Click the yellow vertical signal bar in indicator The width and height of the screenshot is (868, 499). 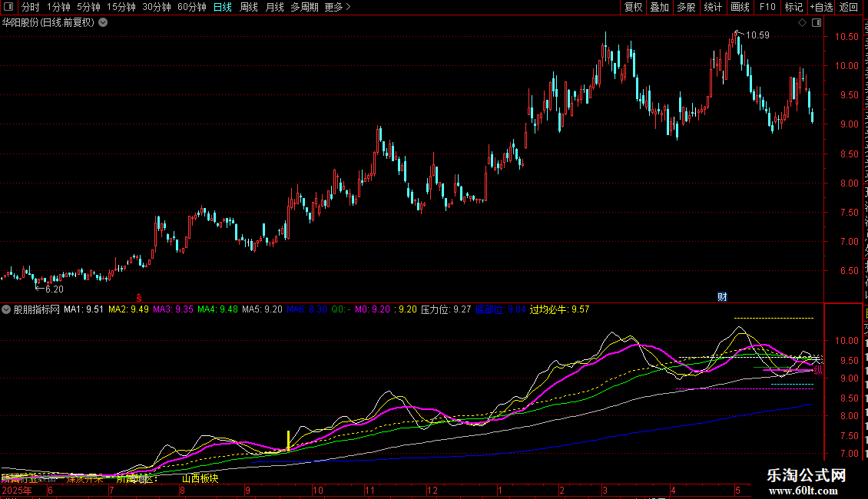pos(288,441)
